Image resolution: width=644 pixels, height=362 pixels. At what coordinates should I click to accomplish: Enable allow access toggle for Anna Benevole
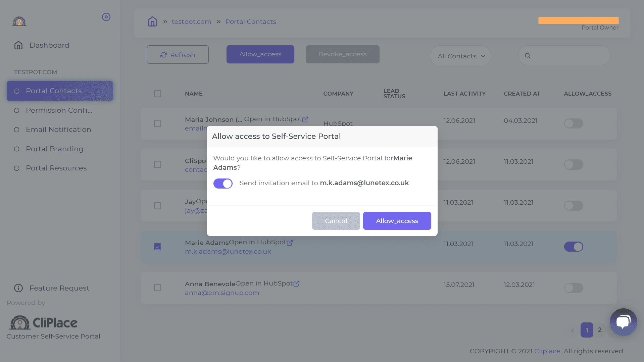pos(574,288)
